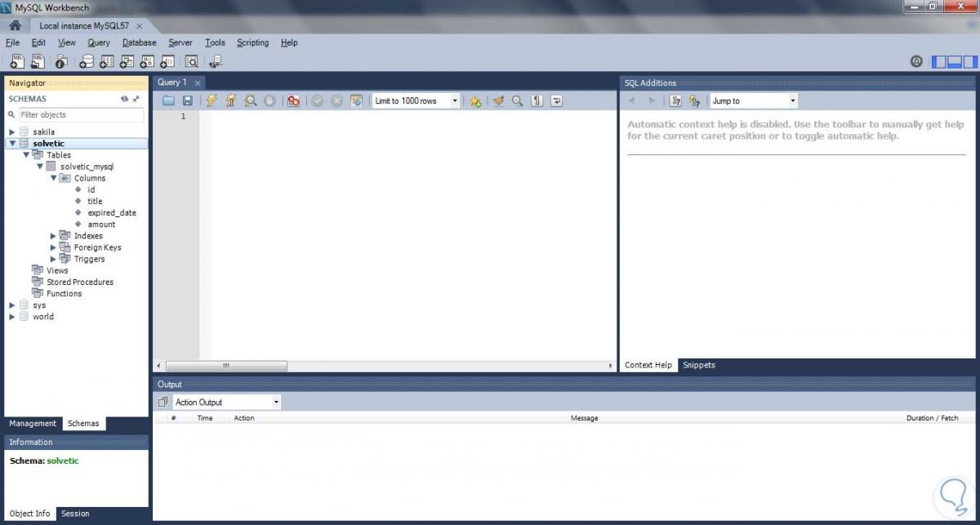Collapse Tables node arrow
This screenshot has height=525, width=980.
[26, 154]
